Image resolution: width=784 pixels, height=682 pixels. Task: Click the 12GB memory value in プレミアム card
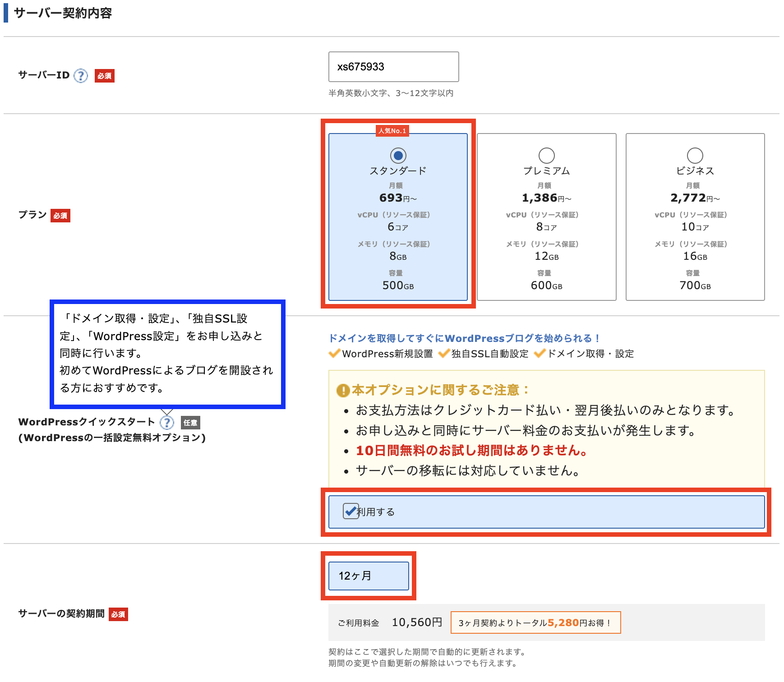point(546,256)
